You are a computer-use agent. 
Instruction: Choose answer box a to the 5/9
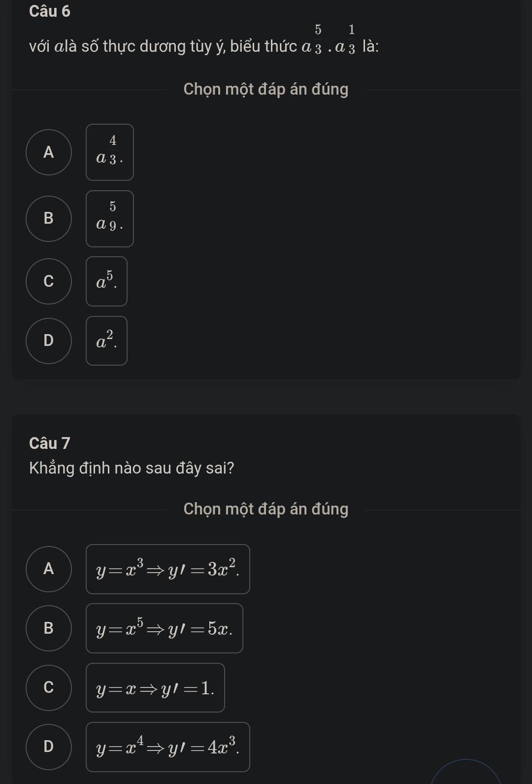(110, 219)
